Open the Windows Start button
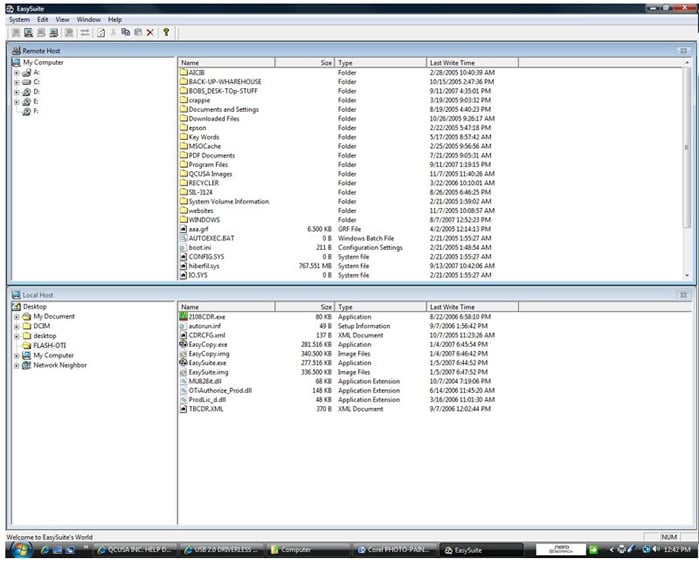 pos(14,550)
